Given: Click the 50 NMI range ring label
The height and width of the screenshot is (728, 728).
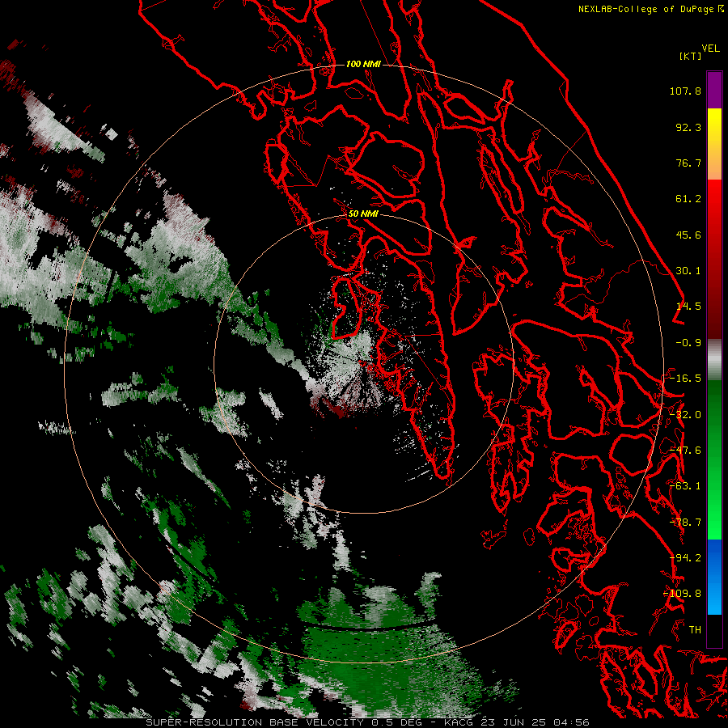Looking at the screenshot, I should click(x=363, y=214).
